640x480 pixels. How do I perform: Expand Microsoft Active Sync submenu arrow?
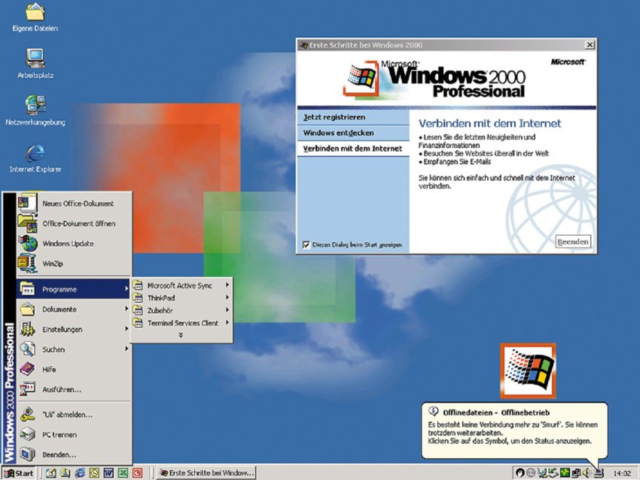point(227,285)
